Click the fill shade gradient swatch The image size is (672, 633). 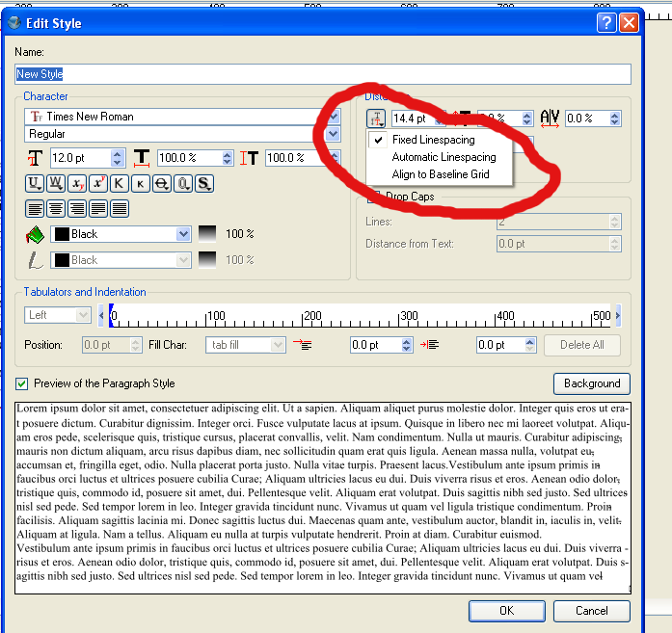coord(208,234)
